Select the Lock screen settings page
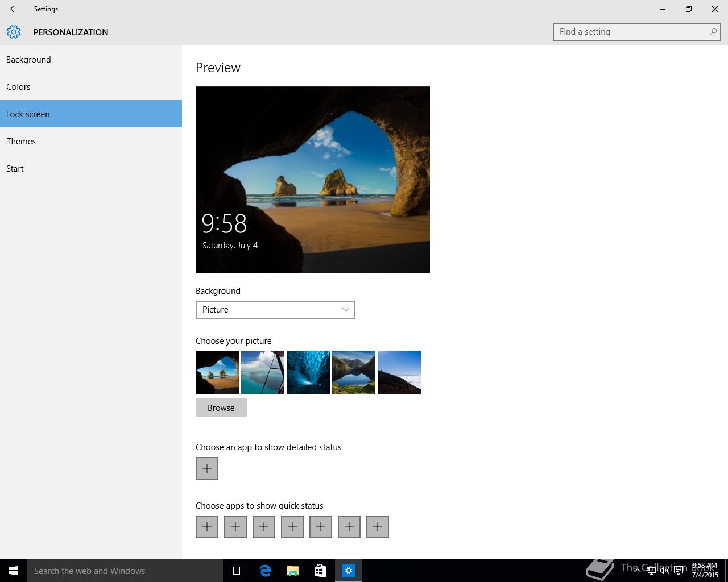This screenshot has height=582, width=728. click(91, 114)
